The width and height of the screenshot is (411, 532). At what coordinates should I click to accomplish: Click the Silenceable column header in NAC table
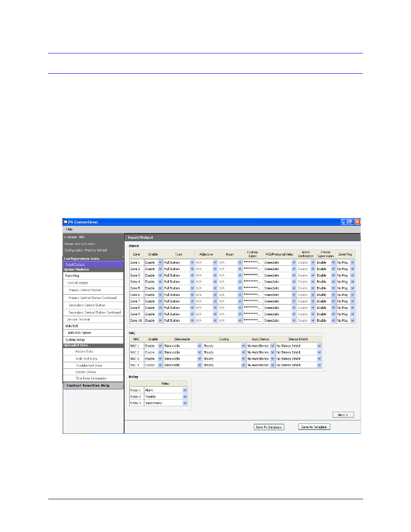coord(182,339)
